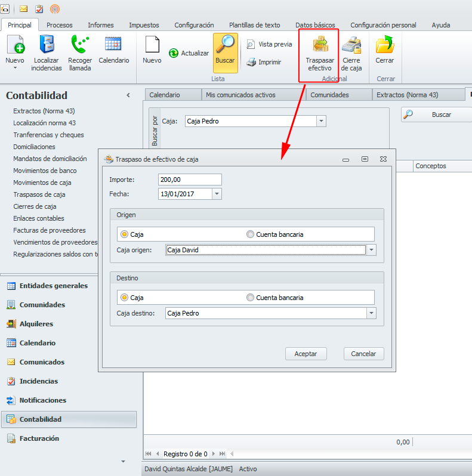
Task: Select Cuenta bancaria radio in Destino
Action: point(250,298)
